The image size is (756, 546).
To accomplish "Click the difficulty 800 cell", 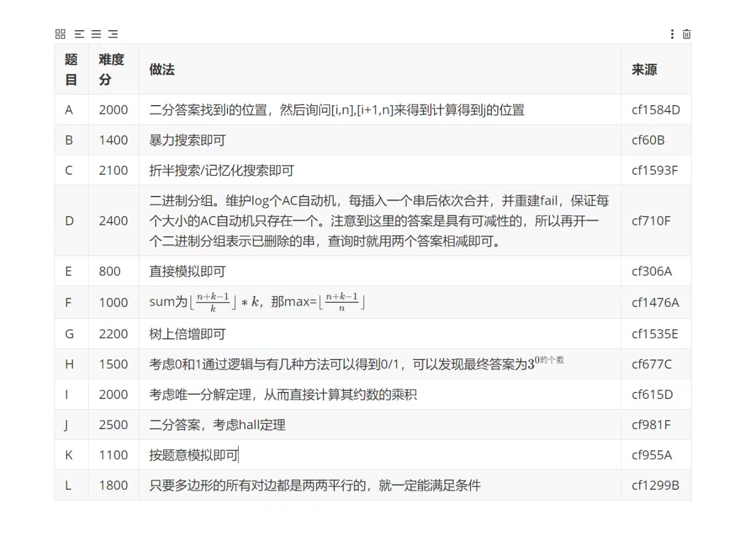I will click(x=113, y=272).
